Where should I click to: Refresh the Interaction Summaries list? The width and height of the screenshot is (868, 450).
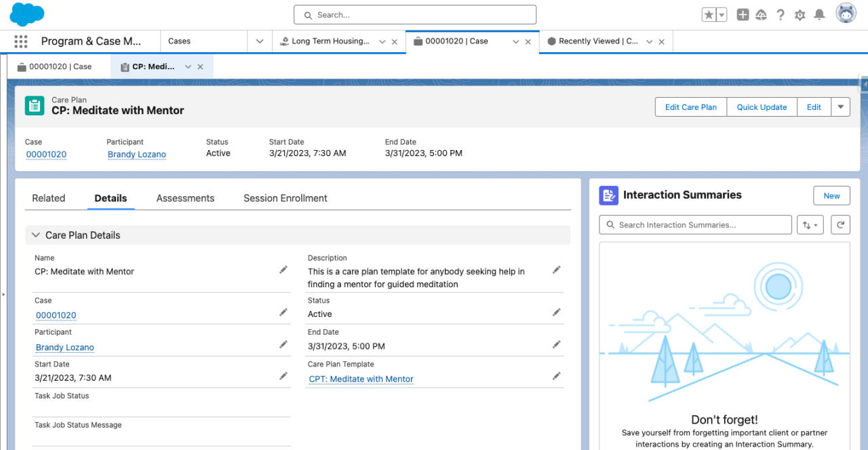point(840,225)
